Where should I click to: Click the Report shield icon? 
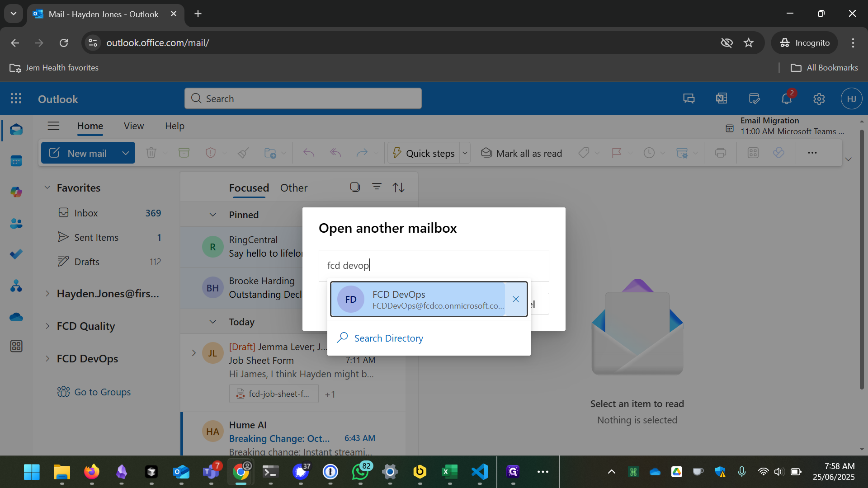pyautogui.click(x=211, y=153)
